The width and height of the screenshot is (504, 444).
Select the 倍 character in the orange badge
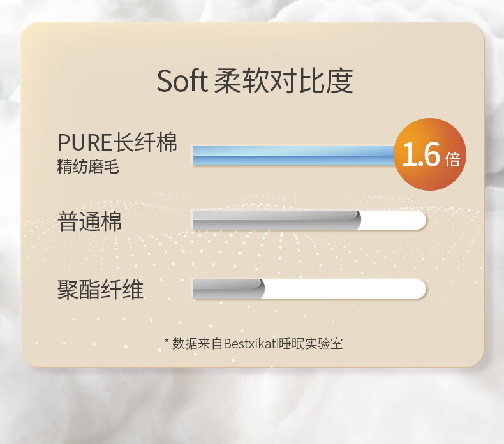tap(452, 159)
